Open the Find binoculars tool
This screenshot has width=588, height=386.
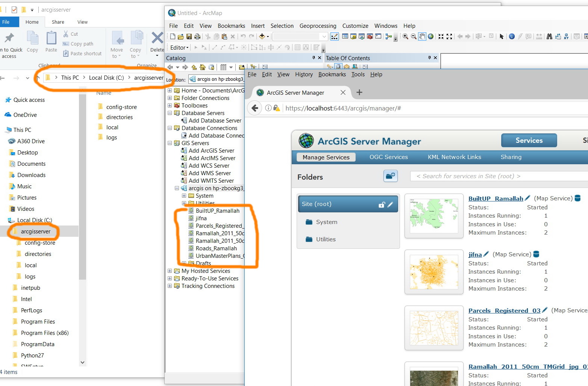(x=549, y=36)
